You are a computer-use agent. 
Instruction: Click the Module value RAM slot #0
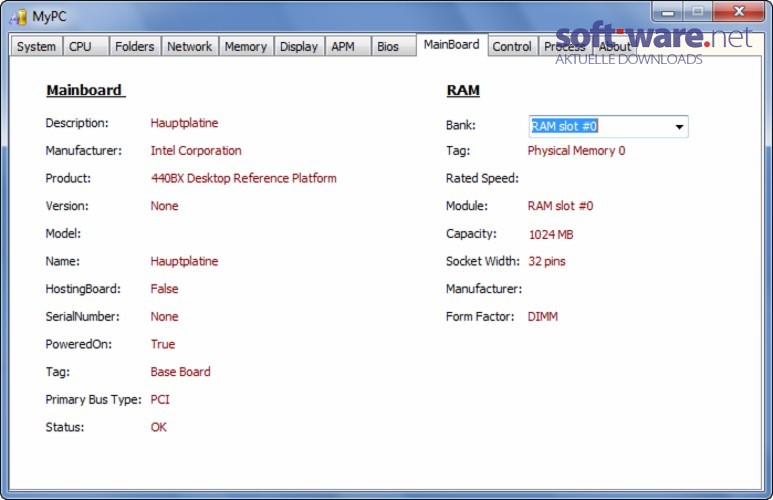pyautogui.click(x=560, y=206)
